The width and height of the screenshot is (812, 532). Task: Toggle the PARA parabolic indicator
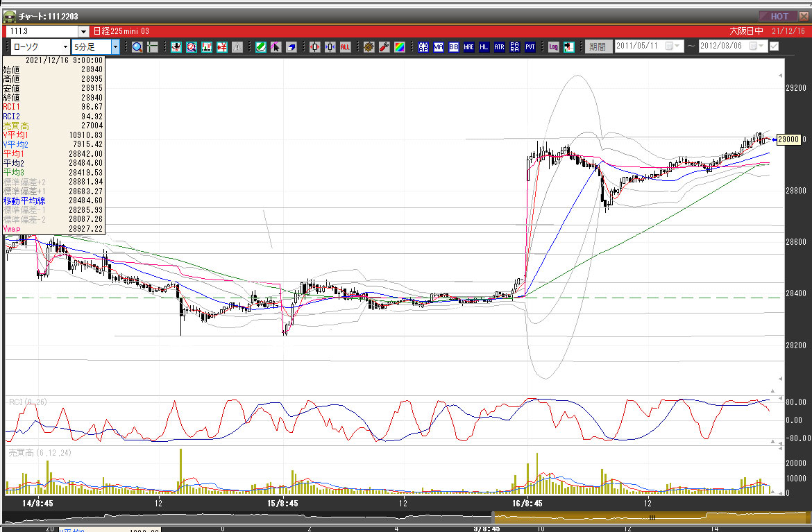coord(514,47)
